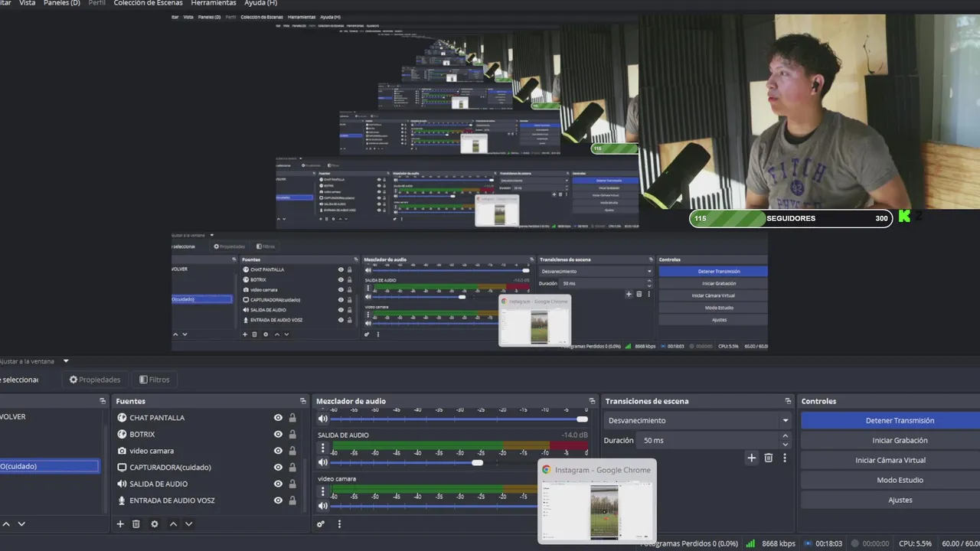This screenshot has width=980, height=551.
Task: Open advanced audio properties gears icon
Action: (x=321, y=524)
